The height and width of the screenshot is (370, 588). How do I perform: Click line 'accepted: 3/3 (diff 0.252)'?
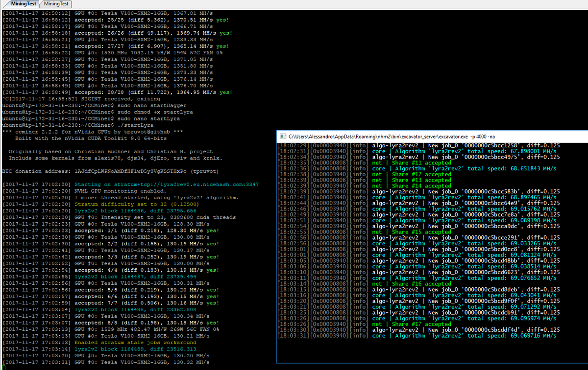[x=111, y=257]
